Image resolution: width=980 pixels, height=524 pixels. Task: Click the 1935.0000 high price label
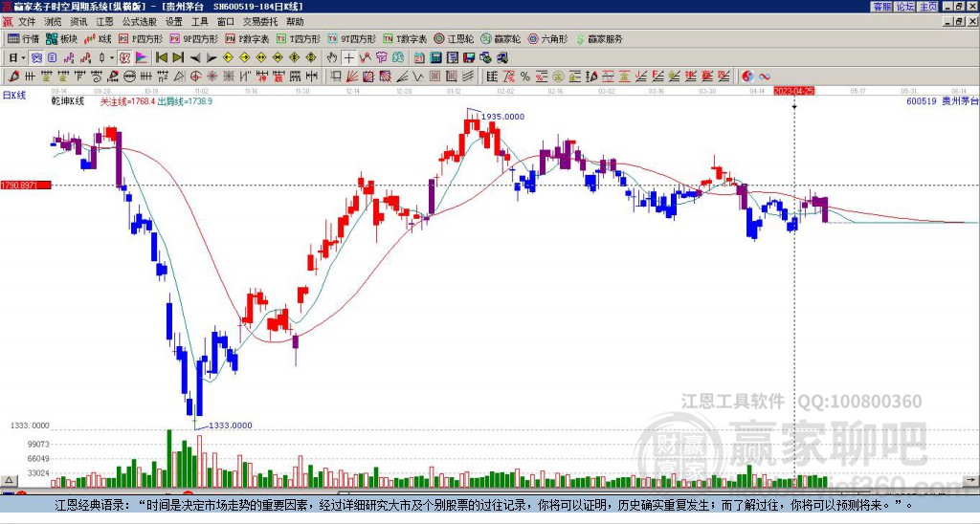click(x=502, y=117)
